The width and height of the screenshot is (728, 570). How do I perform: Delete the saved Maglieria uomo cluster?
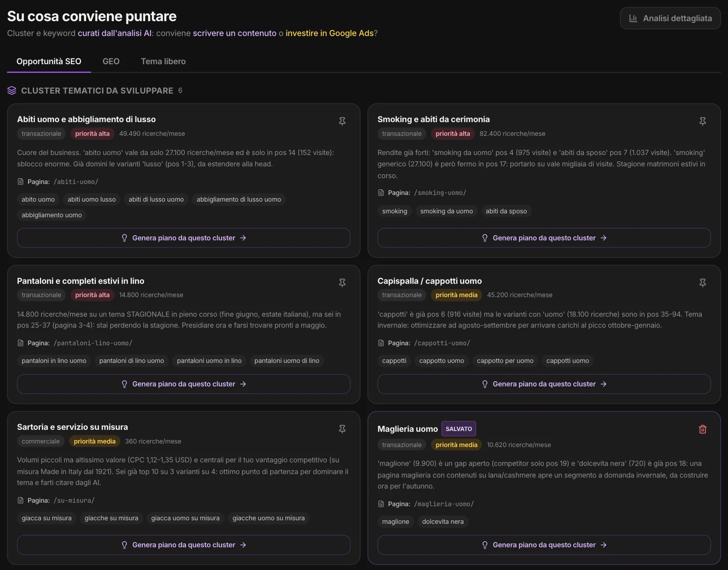coord(703,429)
